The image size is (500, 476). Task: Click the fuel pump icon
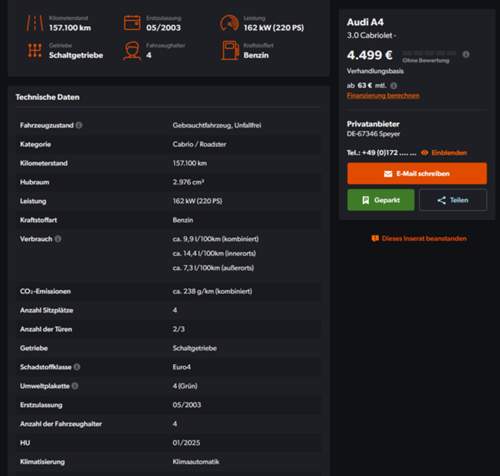(x=230, y=51)
